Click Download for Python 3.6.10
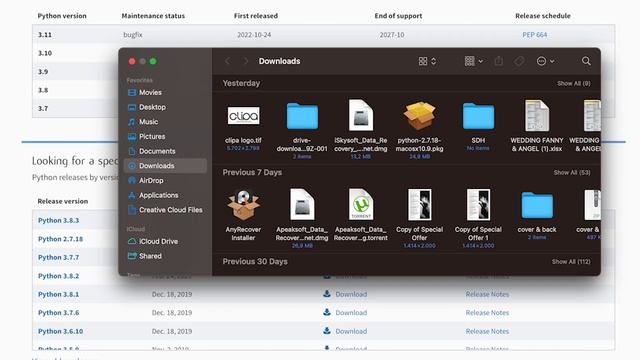The width and height of the screenshot is (640, 360). pyautogui.click(x=351, y=331)
